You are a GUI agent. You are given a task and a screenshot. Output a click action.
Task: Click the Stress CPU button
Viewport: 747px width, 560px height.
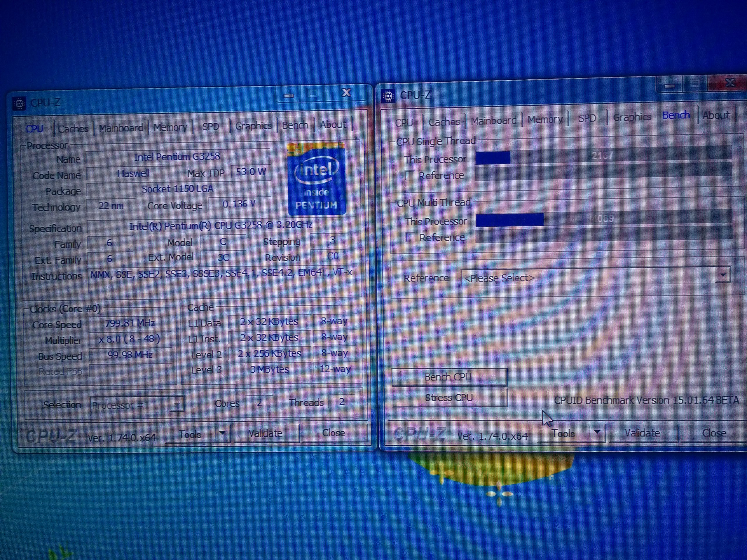point(449,398)
